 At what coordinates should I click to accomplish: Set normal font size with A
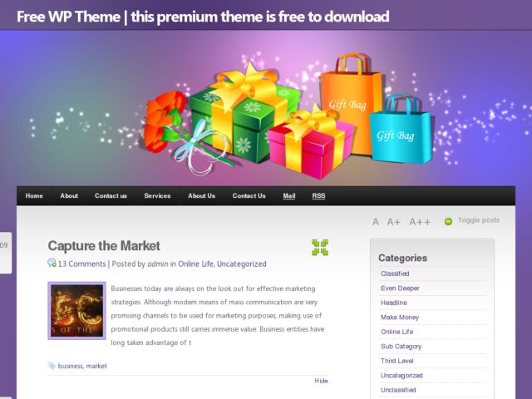(x=375, y=222)
